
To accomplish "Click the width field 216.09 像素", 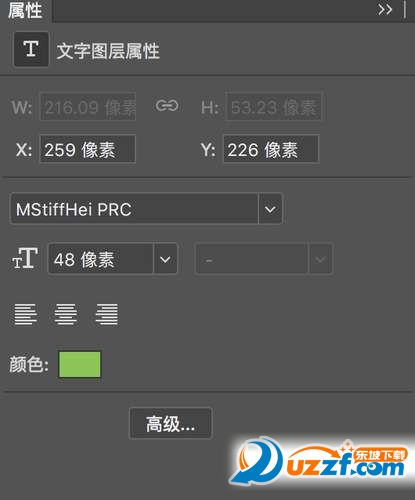I will (88, 107).
